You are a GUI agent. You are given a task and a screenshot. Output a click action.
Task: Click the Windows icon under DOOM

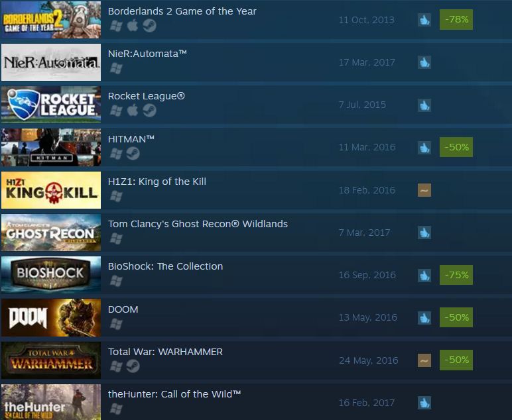pos(116,324)
